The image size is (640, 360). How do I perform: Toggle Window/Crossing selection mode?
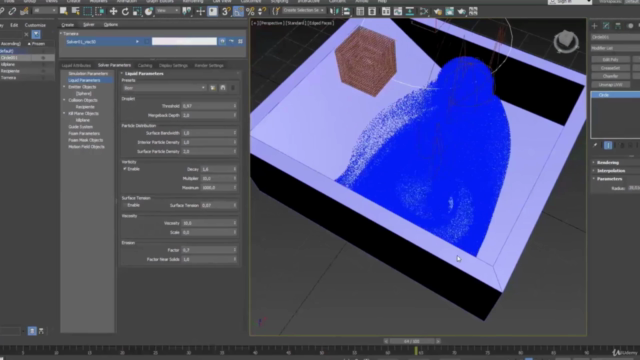[99, 11]
